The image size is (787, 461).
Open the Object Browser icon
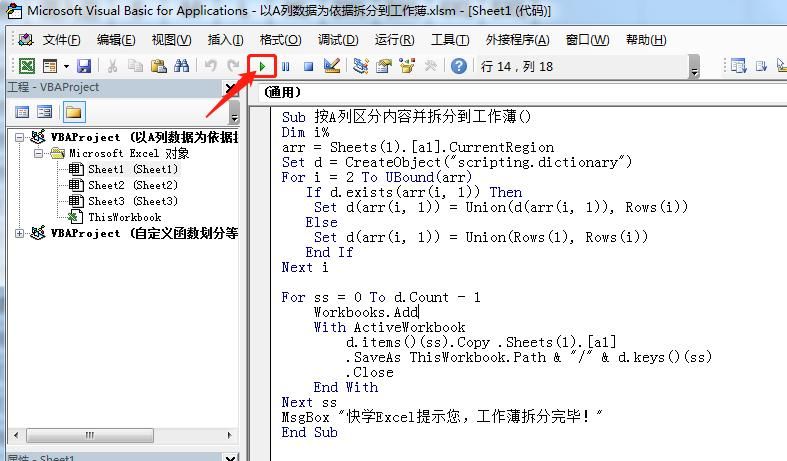tap(407, 66)
